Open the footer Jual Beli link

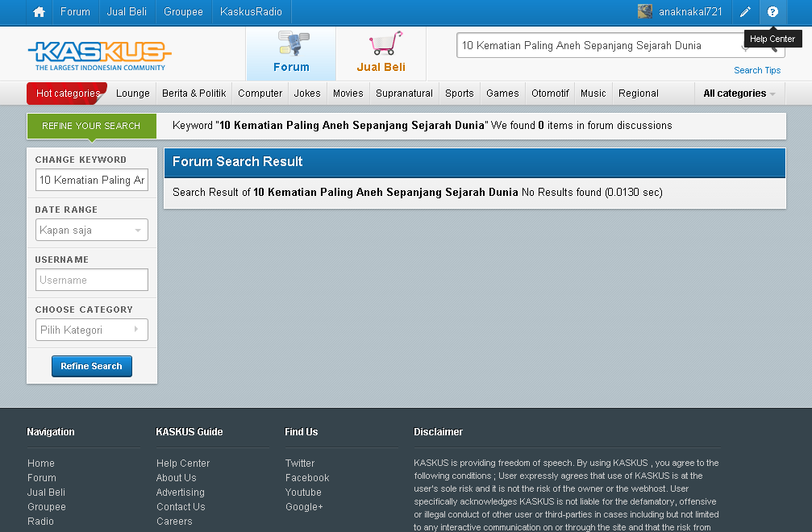coord(46,493)
